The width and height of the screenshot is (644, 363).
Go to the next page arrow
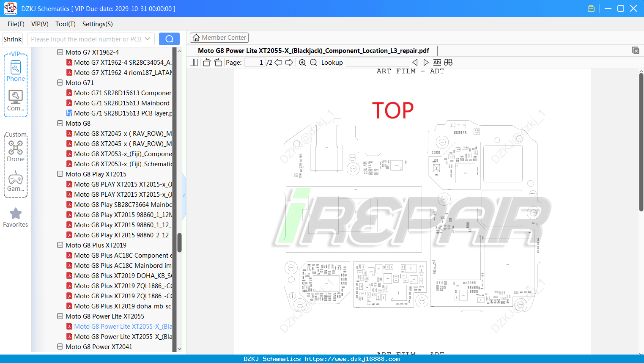click(289, 63)
